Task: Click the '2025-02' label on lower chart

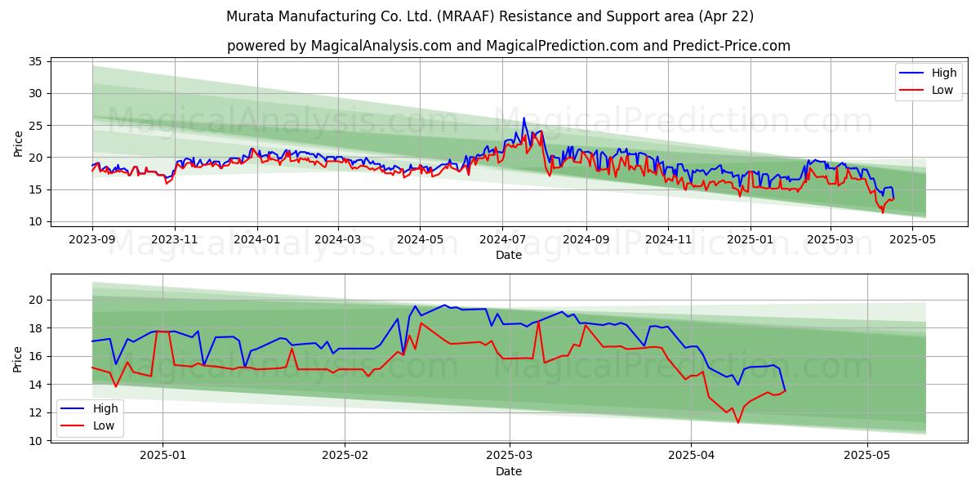Action: [345, 456]
